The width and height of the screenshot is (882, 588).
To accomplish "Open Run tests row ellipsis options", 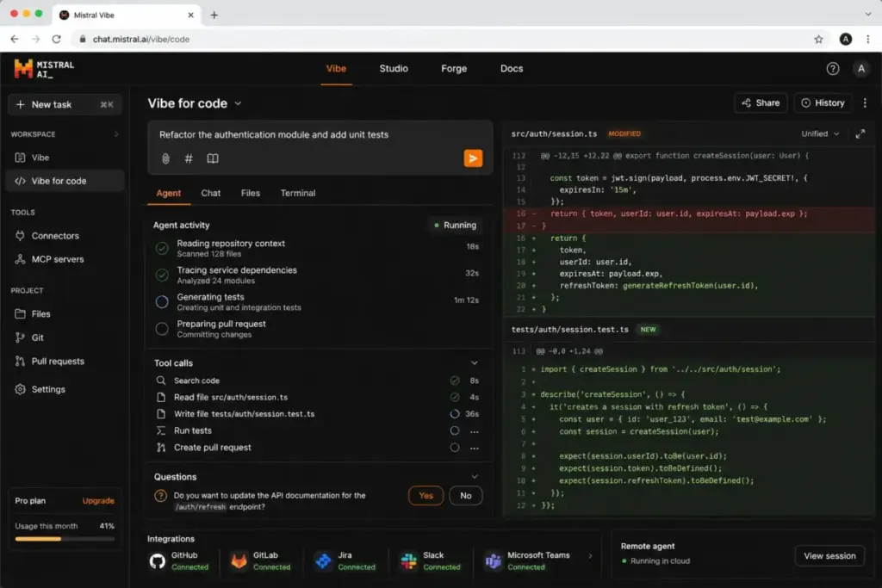I will (475, 431).
